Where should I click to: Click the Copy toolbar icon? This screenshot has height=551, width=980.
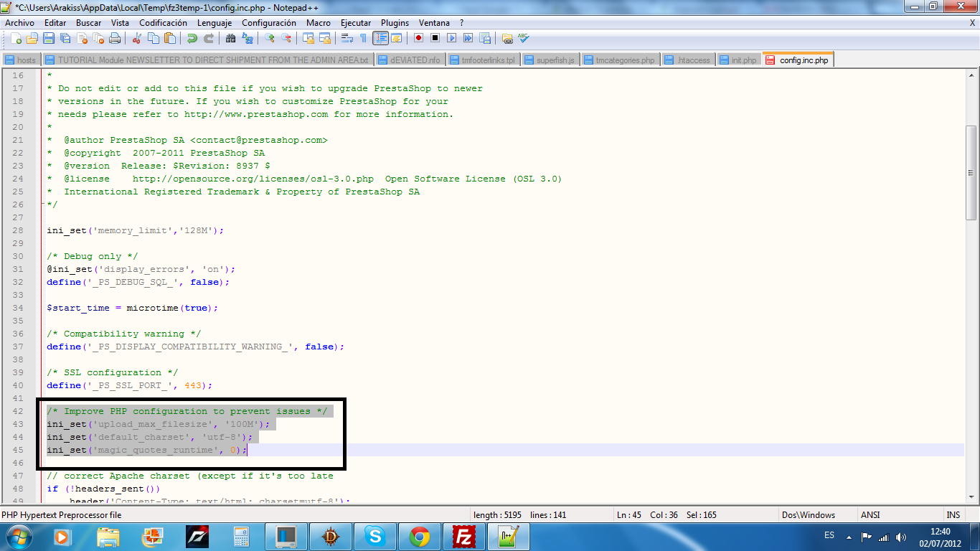[153, 38]
